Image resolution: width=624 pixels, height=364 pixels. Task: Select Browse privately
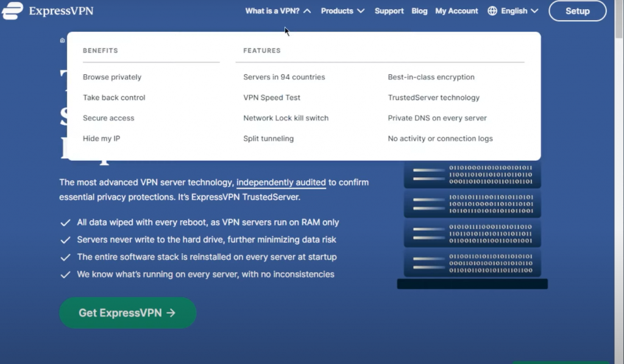tap(112, 77)
